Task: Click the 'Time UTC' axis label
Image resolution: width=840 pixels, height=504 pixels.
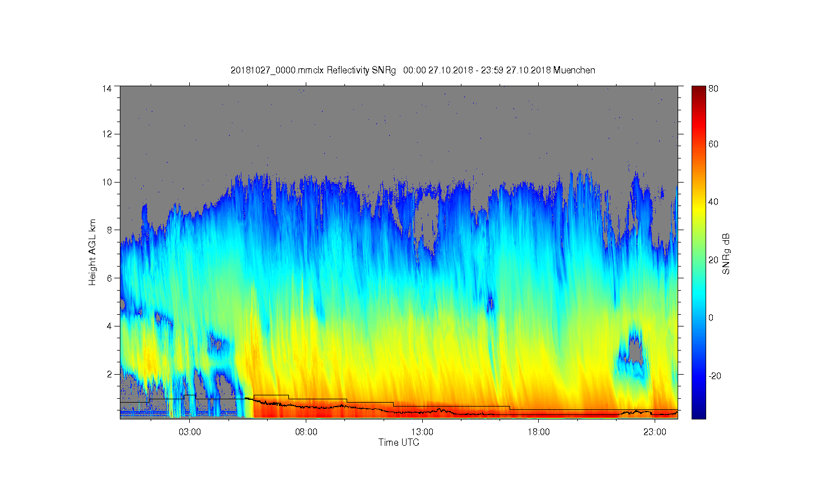Action: pos(399,442)
